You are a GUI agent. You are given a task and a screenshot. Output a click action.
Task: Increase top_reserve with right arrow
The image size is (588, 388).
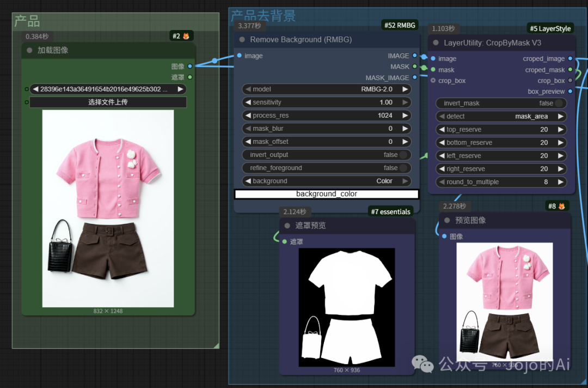click(x=561, y=130)
